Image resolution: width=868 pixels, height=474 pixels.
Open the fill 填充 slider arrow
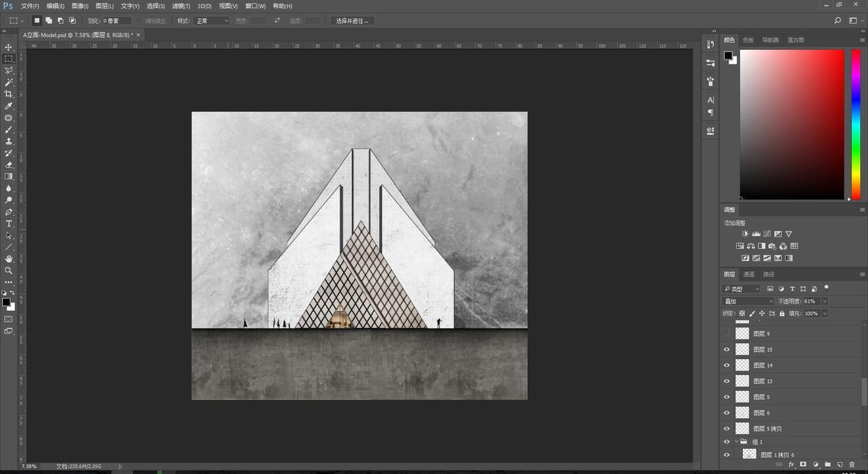825,313
